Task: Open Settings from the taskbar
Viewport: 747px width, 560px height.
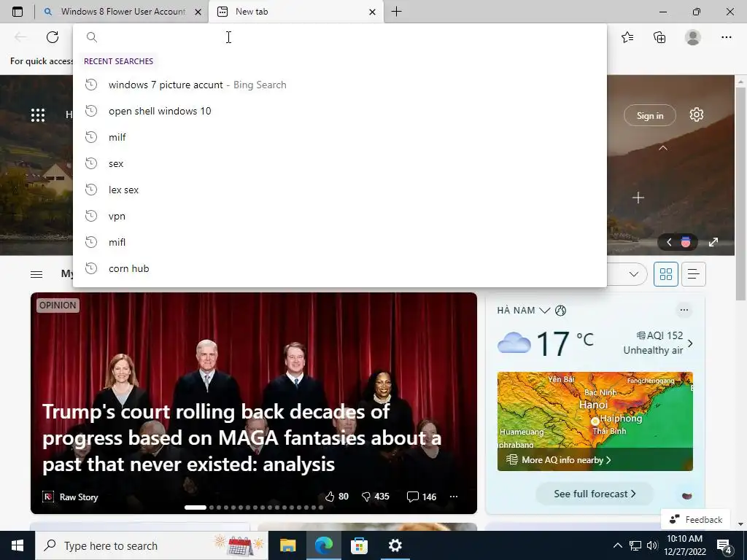Action: [x=395, y=545]
